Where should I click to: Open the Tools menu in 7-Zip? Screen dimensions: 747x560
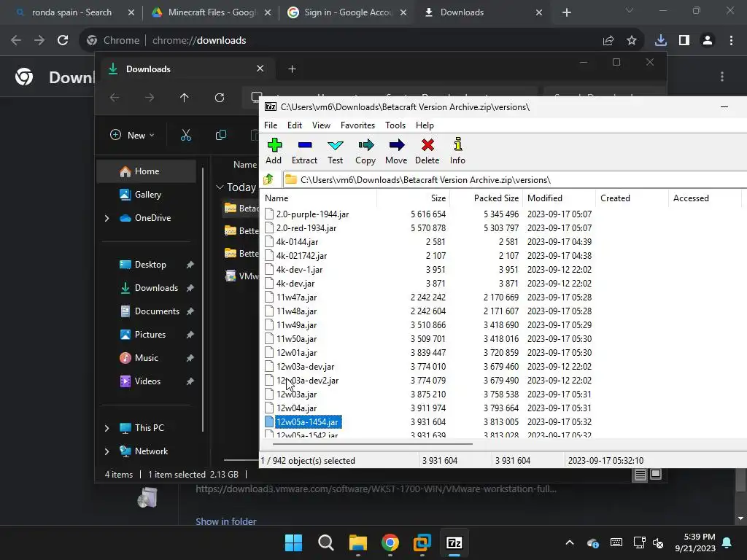(x=395, y=125)
